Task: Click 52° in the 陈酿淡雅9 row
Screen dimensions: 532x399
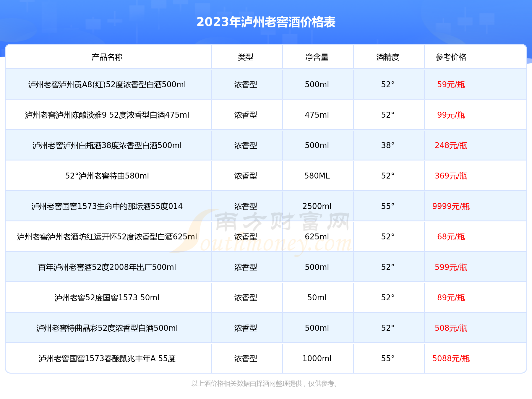Action: click(388, 115)
